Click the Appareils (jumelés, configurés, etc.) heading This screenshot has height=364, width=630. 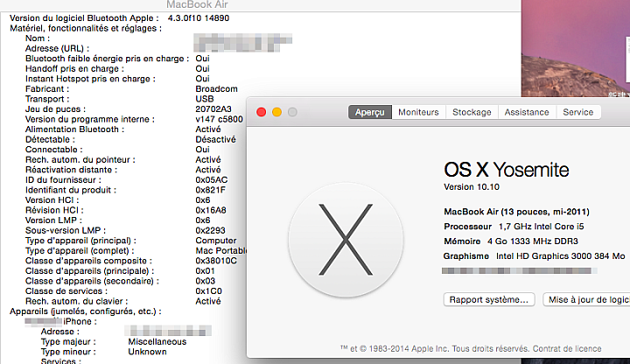tap(86, 311)
